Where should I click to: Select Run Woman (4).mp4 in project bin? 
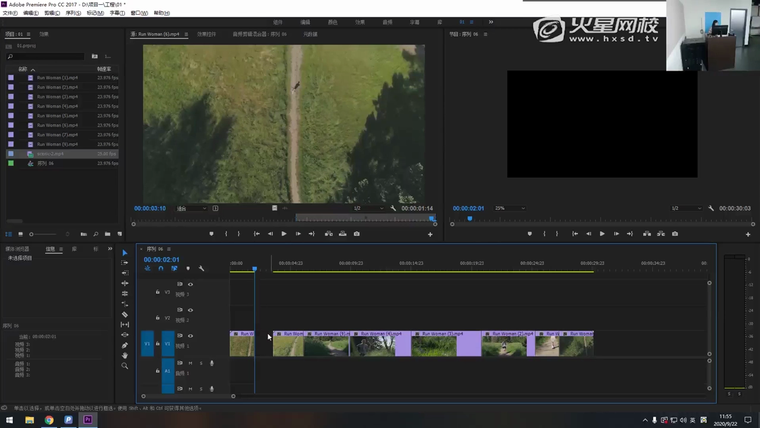click(x=57, y=106)
